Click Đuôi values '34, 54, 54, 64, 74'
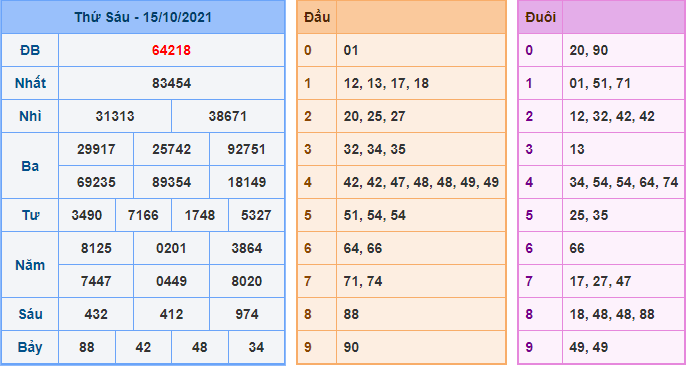Viewport: 686px width, 366px height. [624, 182]
